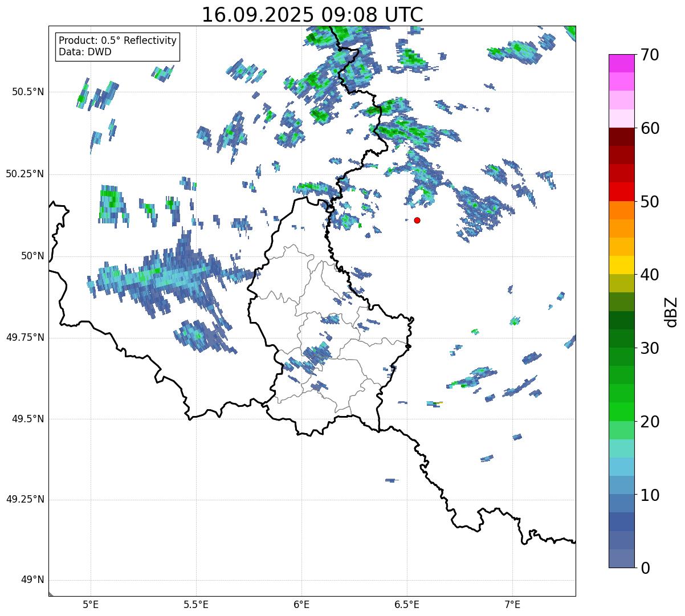Pick the olive swatch just below 40 dBZ

point(621,284)
